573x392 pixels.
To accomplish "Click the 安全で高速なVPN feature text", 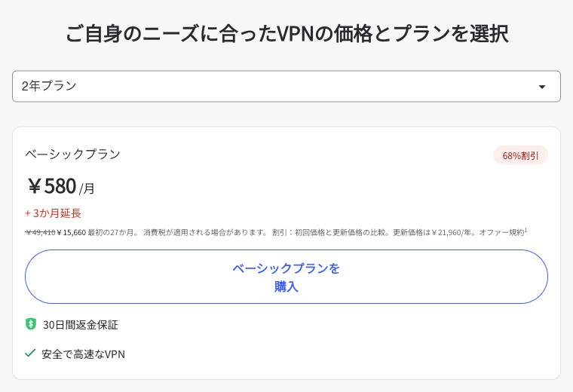I will [84, 354].
